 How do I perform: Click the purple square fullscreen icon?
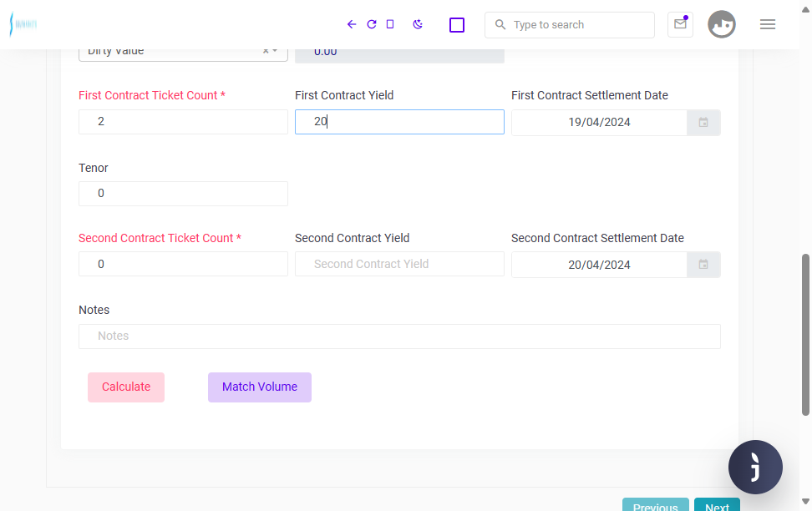(457, 25)
